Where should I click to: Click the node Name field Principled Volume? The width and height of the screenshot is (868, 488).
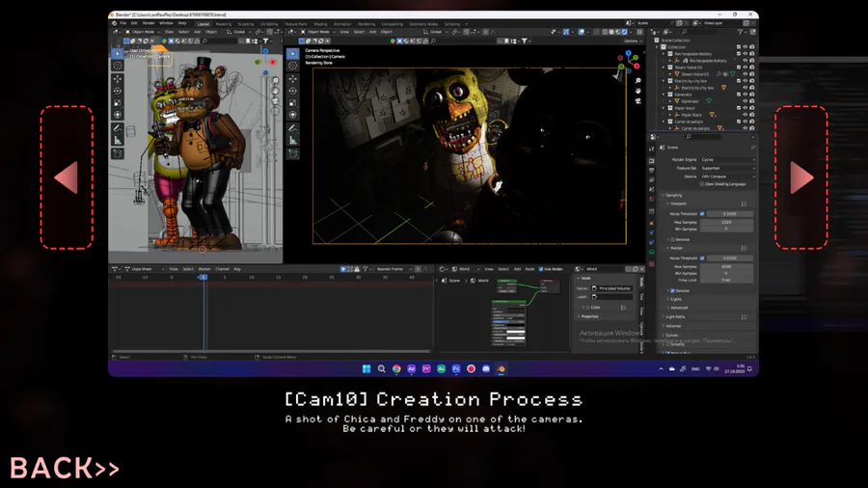coord(611,288)
